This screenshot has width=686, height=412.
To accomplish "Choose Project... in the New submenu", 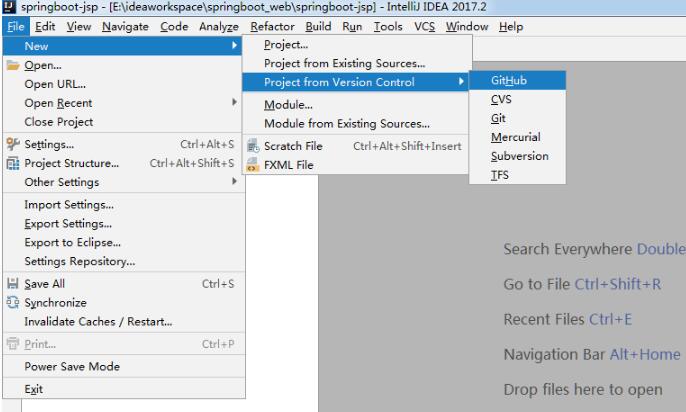I will pos(356,45).
